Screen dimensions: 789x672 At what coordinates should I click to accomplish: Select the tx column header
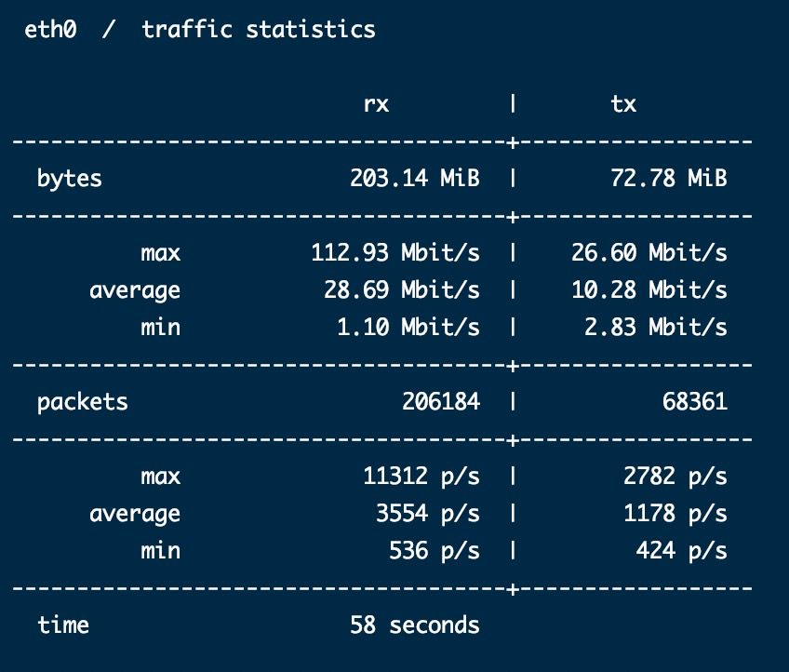click(623, 103)
